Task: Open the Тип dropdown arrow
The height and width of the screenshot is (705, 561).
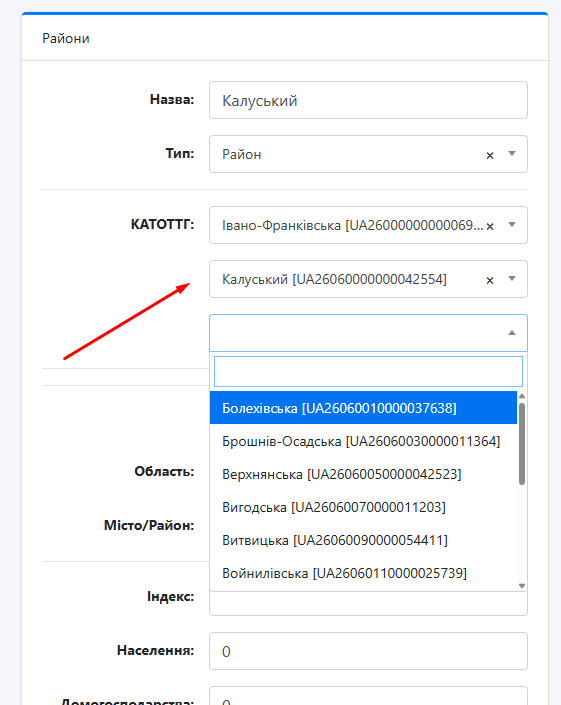Action: (512, 154)
